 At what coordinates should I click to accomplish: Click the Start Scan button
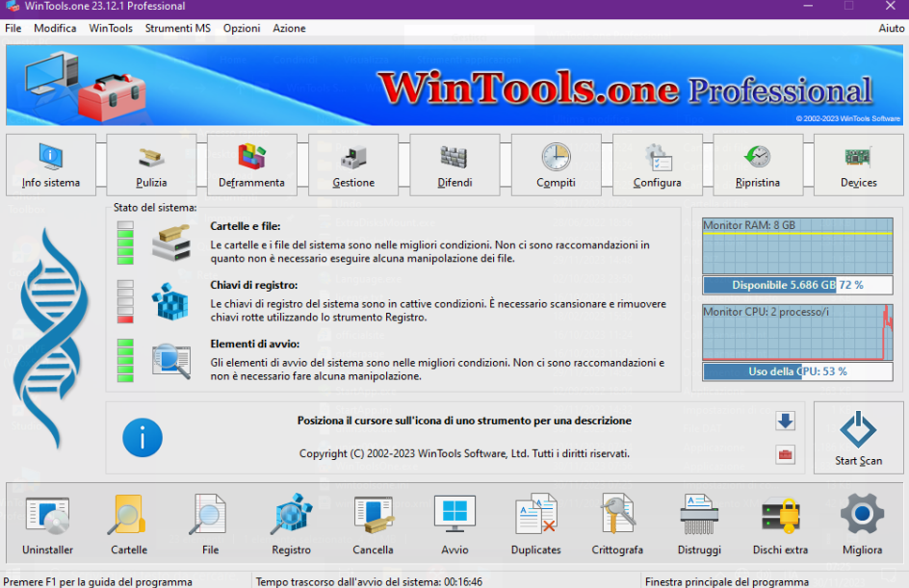859,438
